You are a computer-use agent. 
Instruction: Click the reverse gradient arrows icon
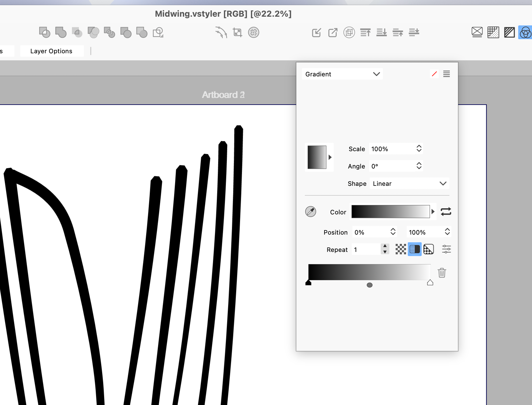pyautogui.click(x=446, y=211)
